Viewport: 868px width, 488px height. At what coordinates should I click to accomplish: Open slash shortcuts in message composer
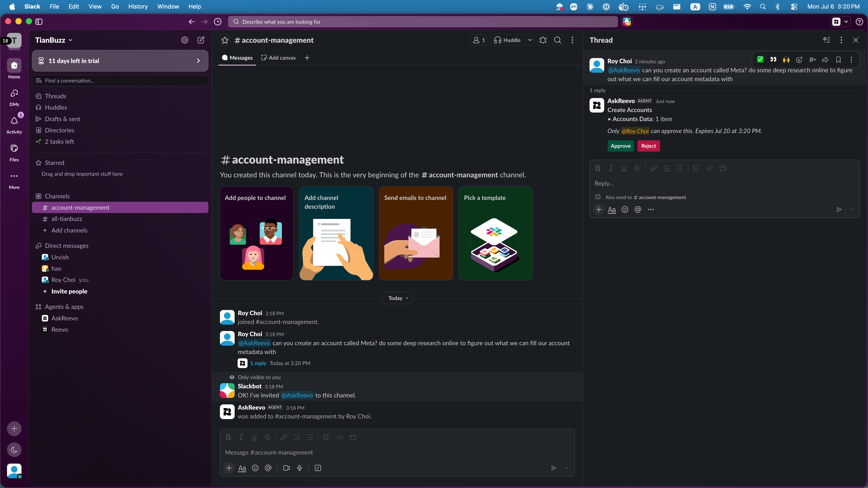[x=318, y=468]
